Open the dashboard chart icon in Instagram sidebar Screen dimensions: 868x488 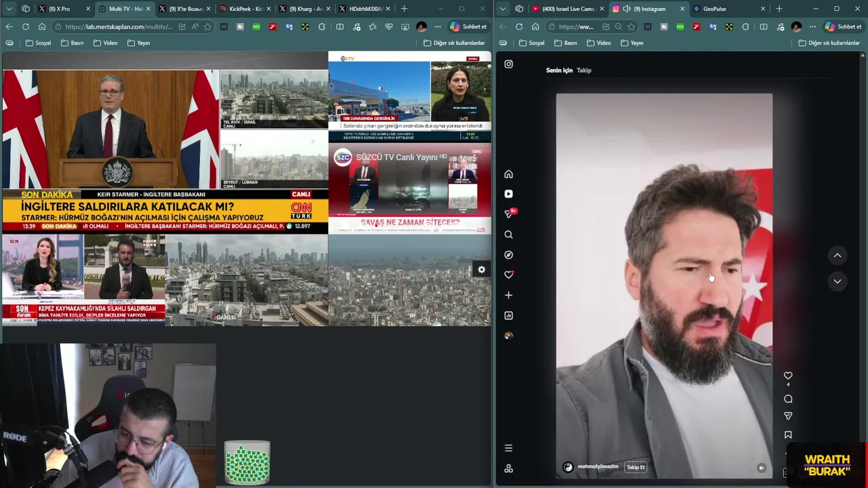(509, 315)
